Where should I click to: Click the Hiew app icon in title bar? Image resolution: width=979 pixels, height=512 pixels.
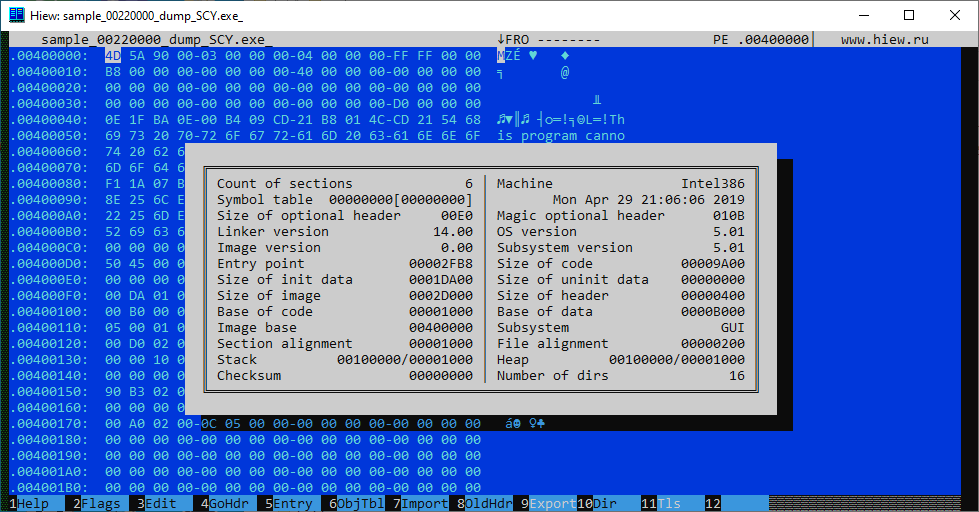point(16,15)
